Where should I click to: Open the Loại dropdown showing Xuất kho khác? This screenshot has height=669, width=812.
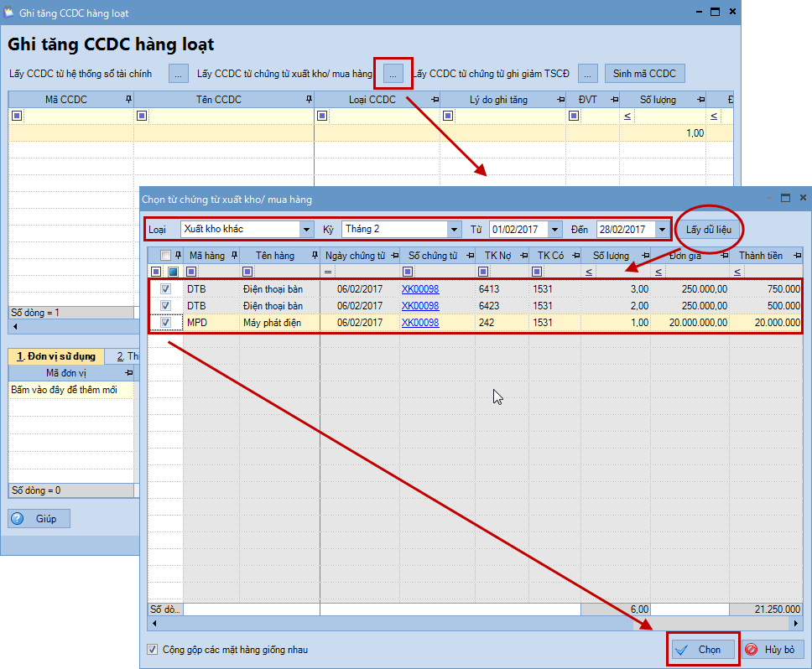[305, 229]
